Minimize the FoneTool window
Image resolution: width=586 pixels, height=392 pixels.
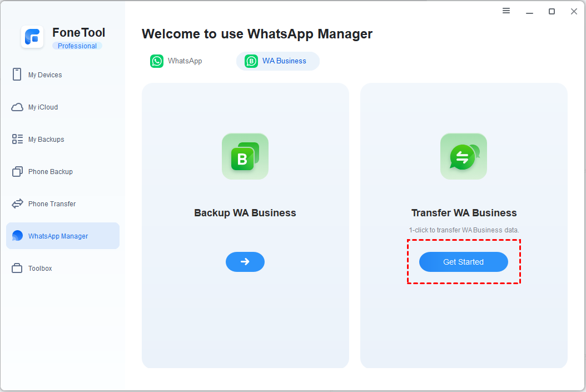[x=529, y=11]
